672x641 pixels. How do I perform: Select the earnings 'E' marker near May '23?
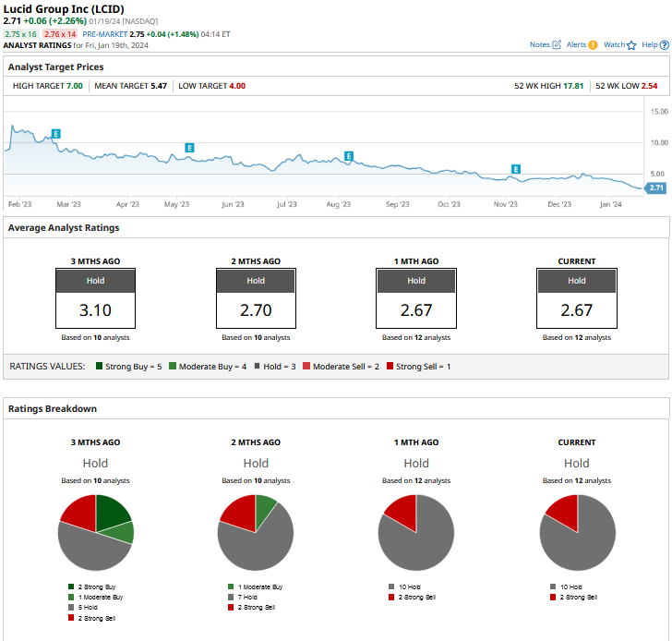[x=189, y=148]
